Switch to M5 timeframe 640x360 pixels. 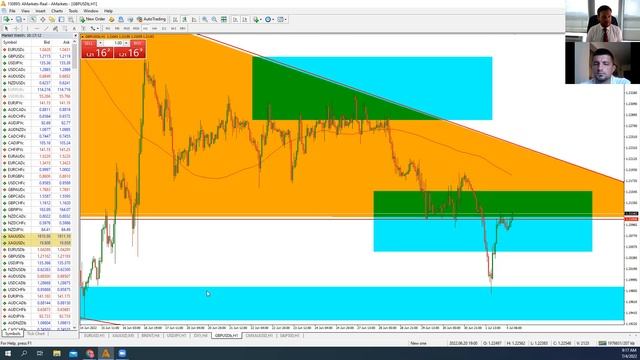117,29
